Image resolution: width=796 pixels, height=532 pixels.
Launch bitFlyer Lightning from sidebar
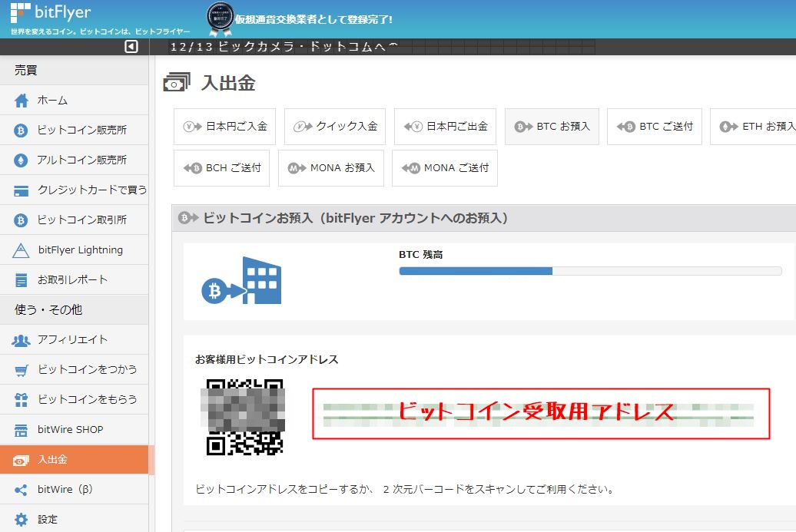click(74, 250)
